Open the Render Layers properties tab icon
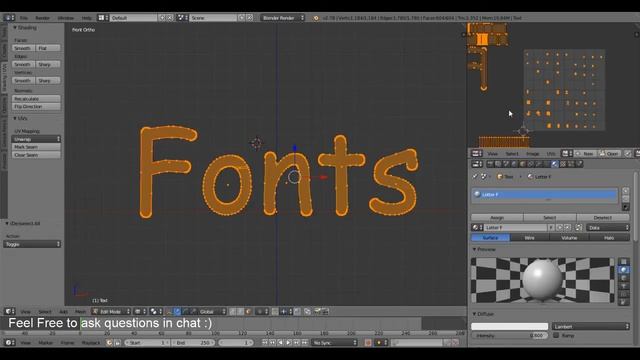This screenshot has width=640, height=360. (x=498, y=164)
